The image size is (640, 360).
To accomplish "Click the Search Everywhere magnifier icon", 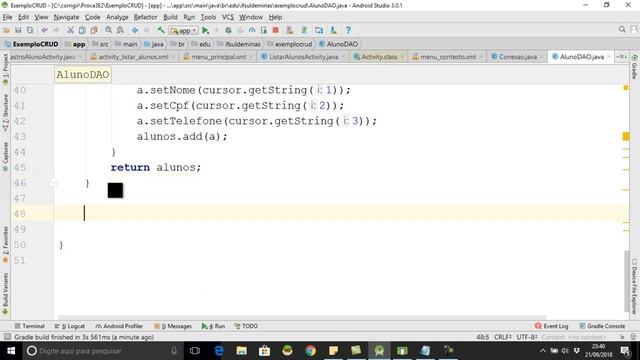I will click(622, 29).
